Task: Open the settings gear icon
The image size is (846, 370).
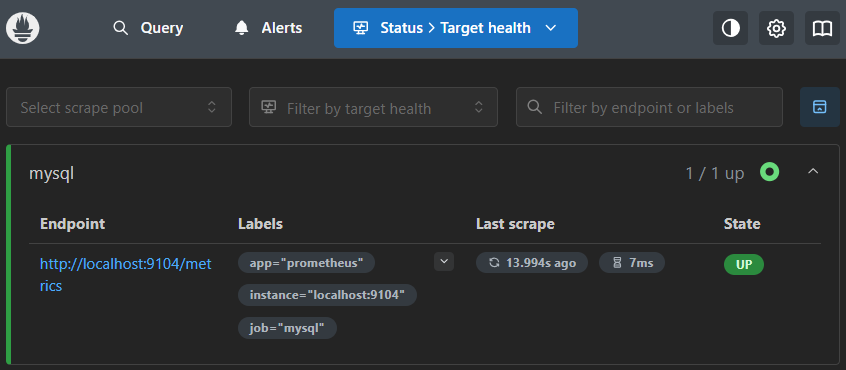Action: tap(776, 28)
